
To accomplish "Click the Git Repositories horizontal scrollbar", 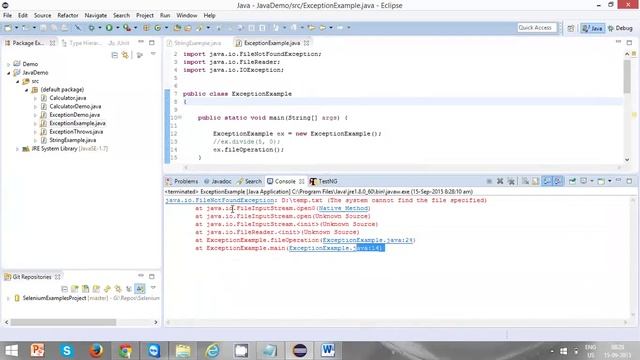I will tap(63, 322).
